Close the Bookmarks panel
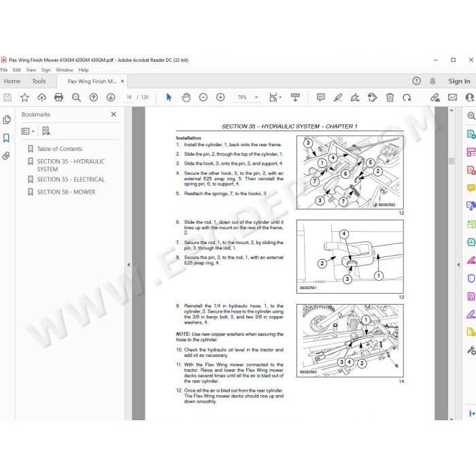The image size is (476, 476). coord(114,114)
